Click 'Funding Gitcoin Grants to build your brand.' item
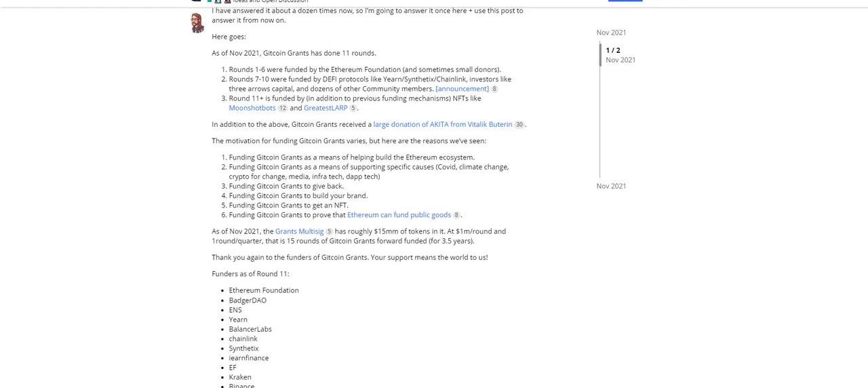 [298, 196]
